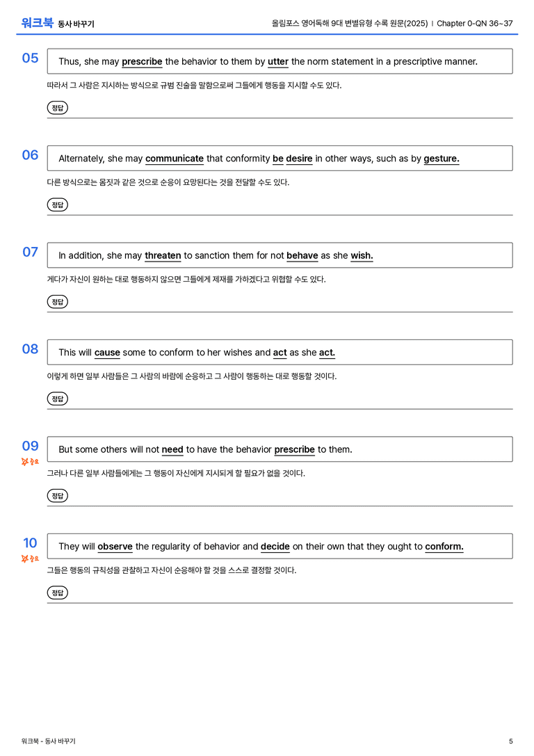Click the underlined word 'cause' in sentence 08
The image size is (534, 756).
coord(107,353)
